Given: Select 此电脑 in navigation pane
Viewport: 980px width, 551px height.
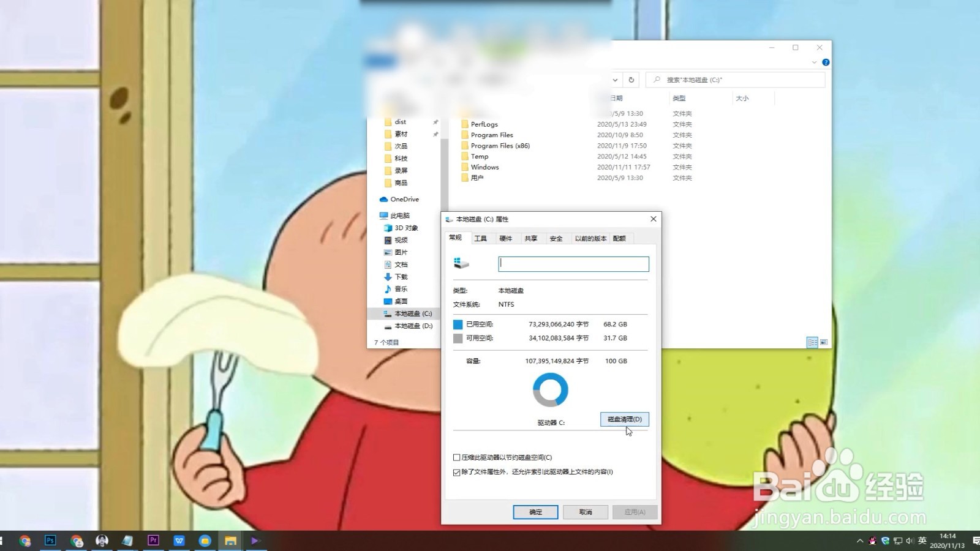Looking at the screenshot, I should point(399,216).
